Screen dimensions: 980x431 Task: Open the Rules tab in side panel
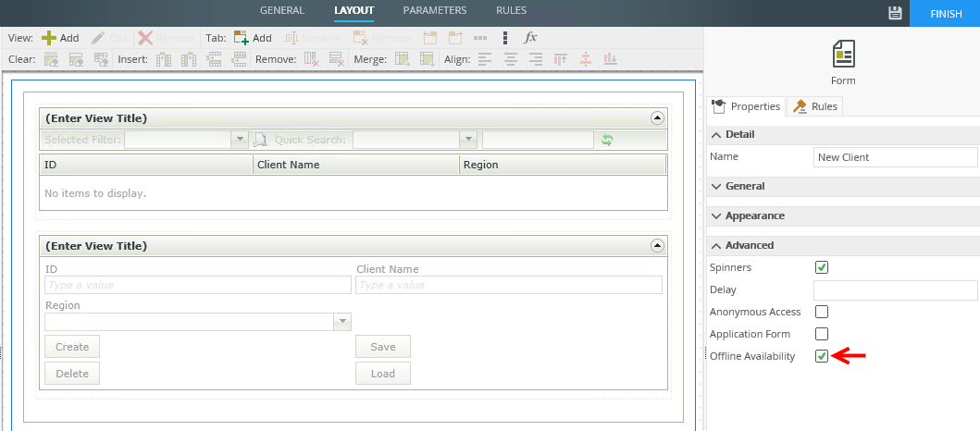814,106
